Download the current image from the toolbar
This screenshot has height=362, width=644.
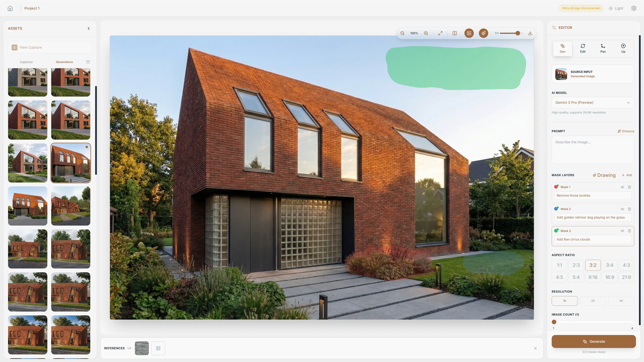(530, 33)
